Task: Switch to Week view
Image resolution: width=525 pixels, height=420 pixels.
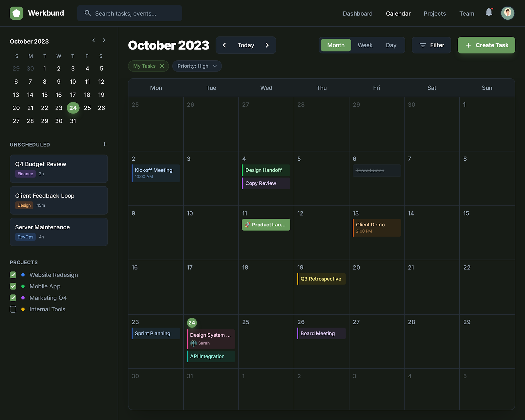Action: (x=365, y=45)
